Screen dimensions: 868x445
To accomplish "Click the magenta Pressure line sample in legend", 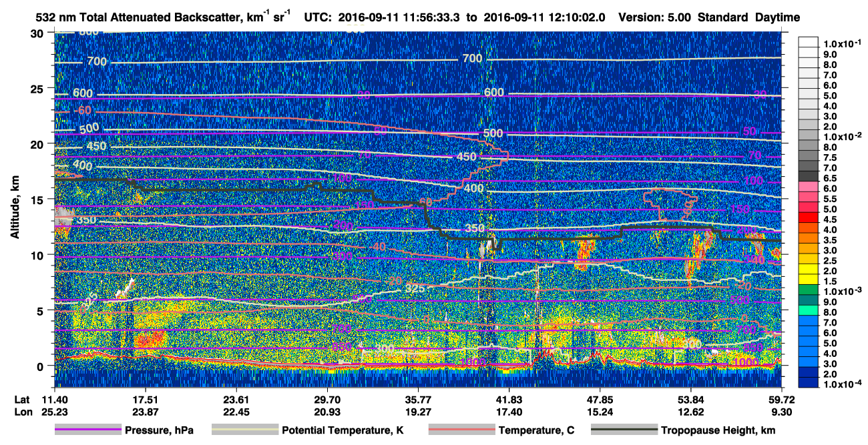I will [x=87, y=430].
